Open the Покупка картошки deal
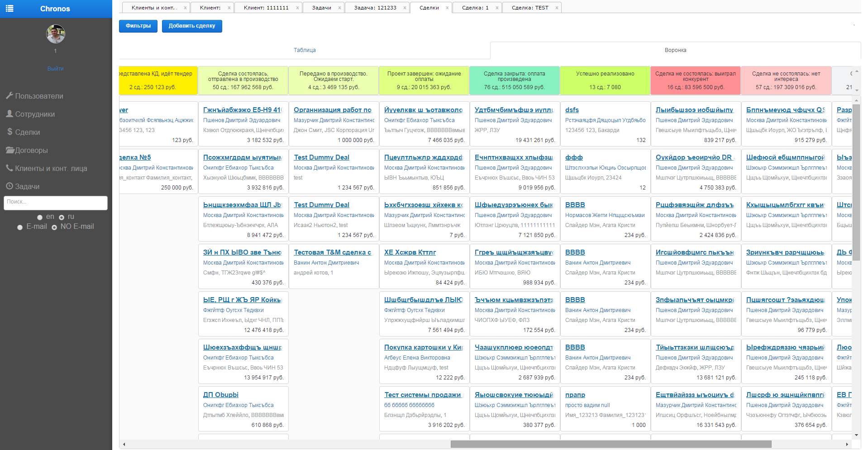868x450 pixels. (424, 347)
